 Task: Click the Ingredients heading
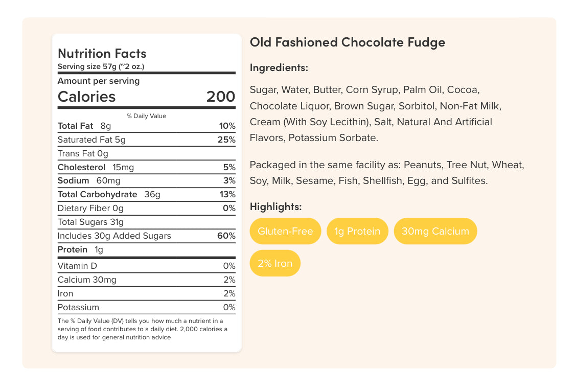click(279, 67)
